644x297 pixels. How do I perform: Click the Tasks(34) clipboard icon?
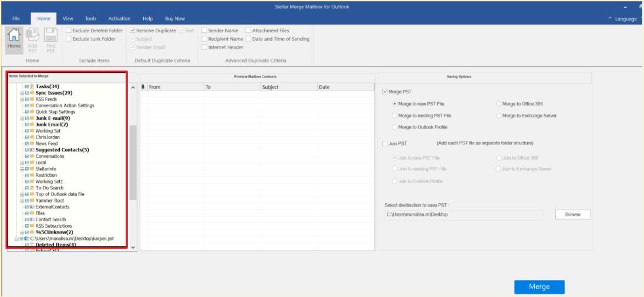[x=32, y=87]
